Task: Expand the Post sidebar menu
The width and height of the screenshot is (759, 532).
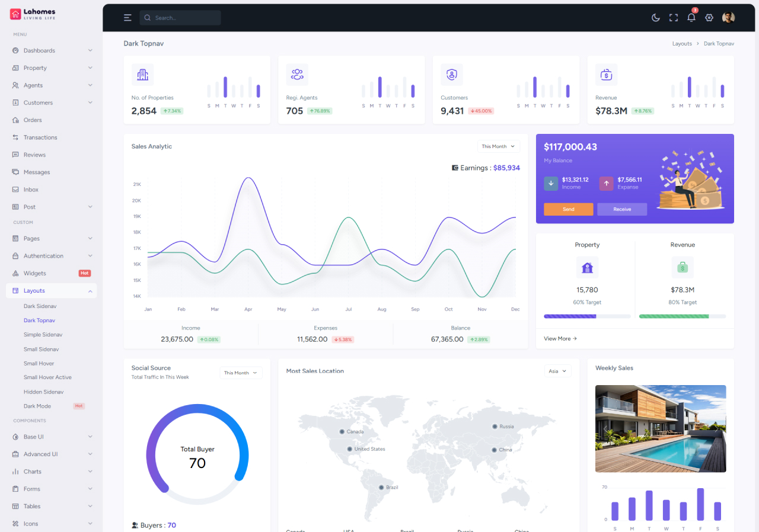Action: [x=51, y=207]
